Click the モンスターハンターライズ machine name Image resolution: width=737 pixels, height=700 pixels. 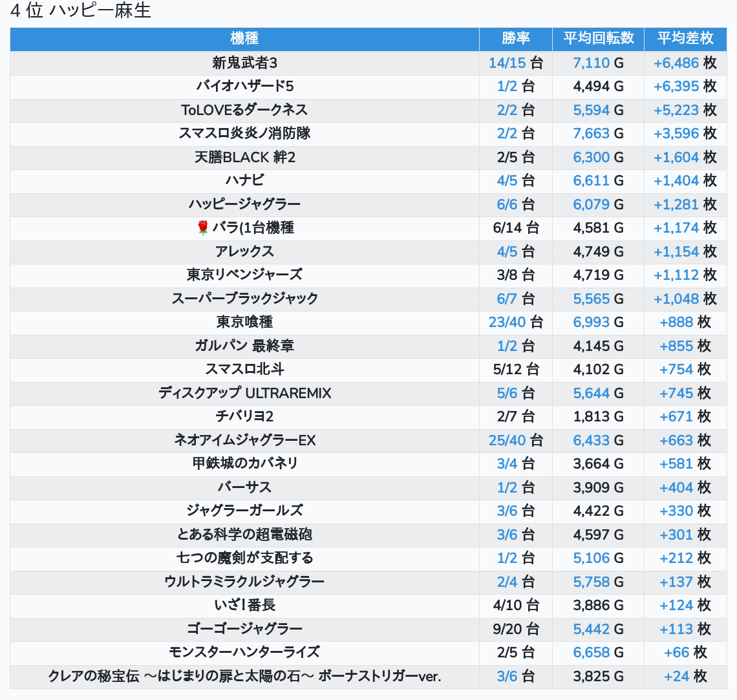click(244, 652)
